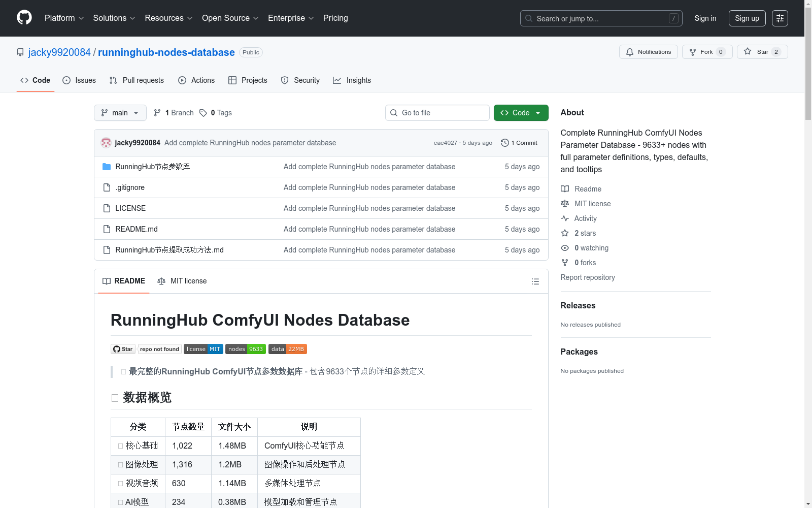The width and height of the screenshot is (812, 508).
Task: Click the 1.48MB file size cell
Action: tap(234, 446)
